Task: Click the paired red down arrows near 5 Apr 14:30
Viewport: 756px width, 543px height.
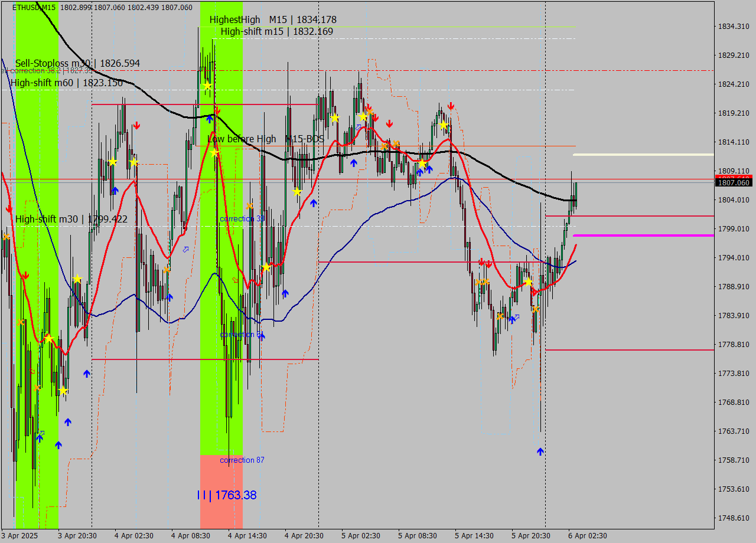Action: click(x=484, y=261)
